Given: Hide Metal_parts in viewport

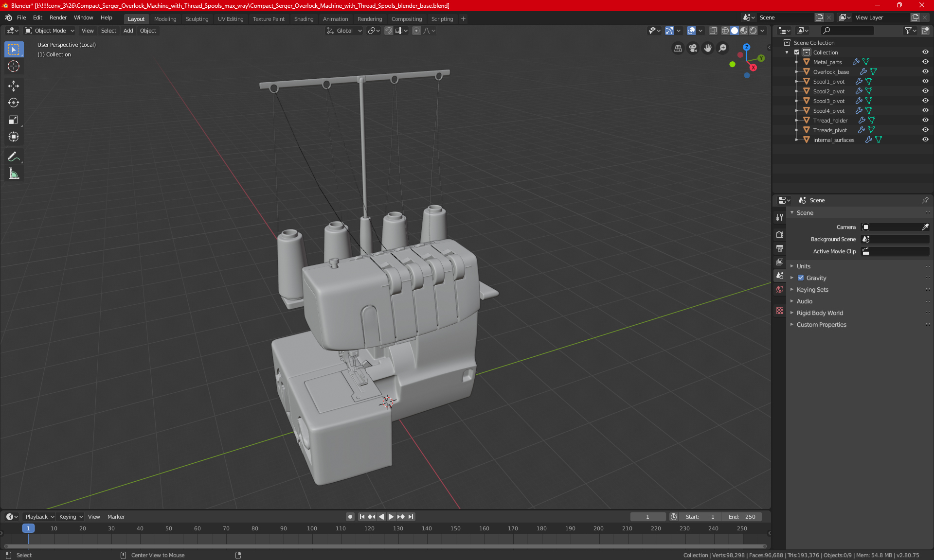Looking at the screenshot, I should [x=925, y=62].
